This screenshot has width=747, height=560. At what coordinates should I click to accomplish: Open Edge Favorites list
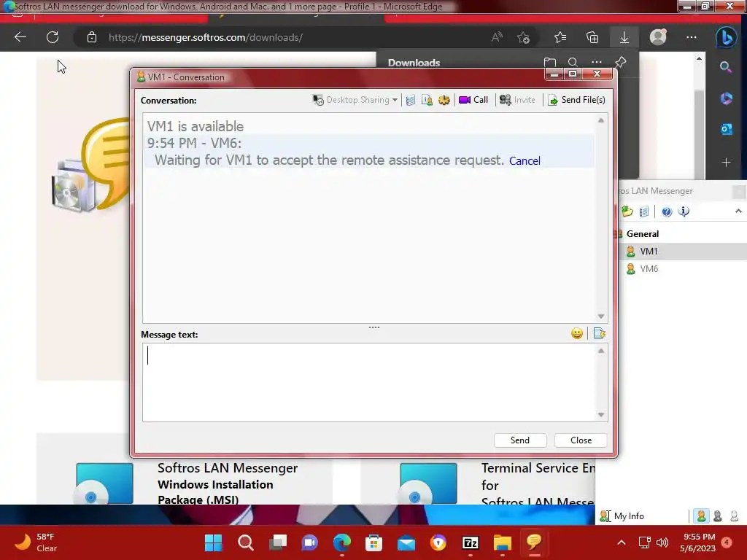tap(560, 37)
